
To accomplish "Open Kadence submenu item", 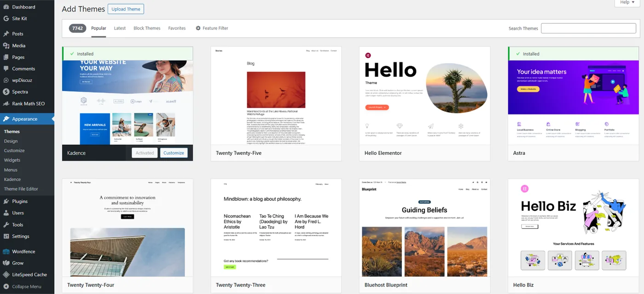I will (12, 179).
